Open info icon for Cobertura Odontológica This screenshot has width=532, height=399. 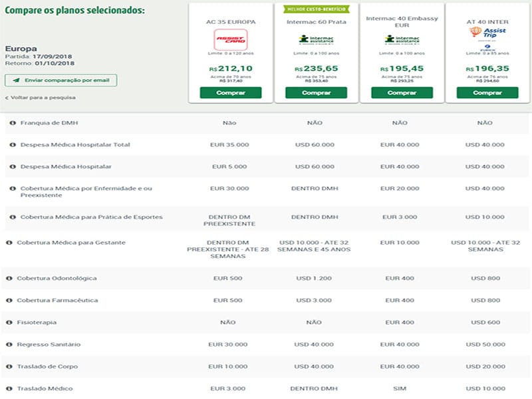[x=9, y=278]
